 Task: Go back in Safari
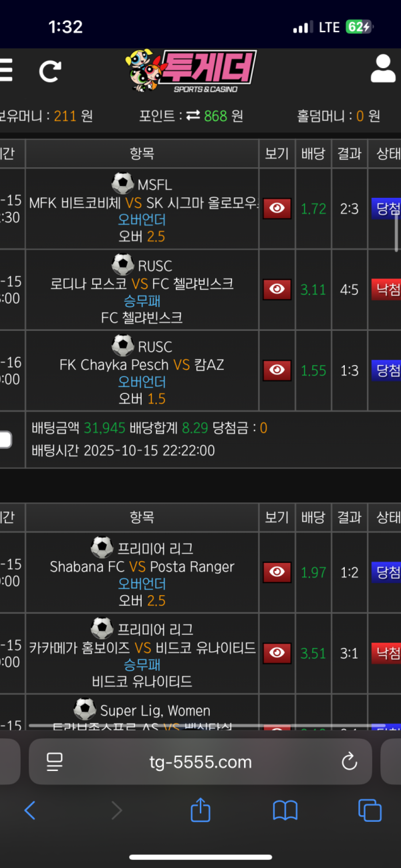tap(29, 810)
